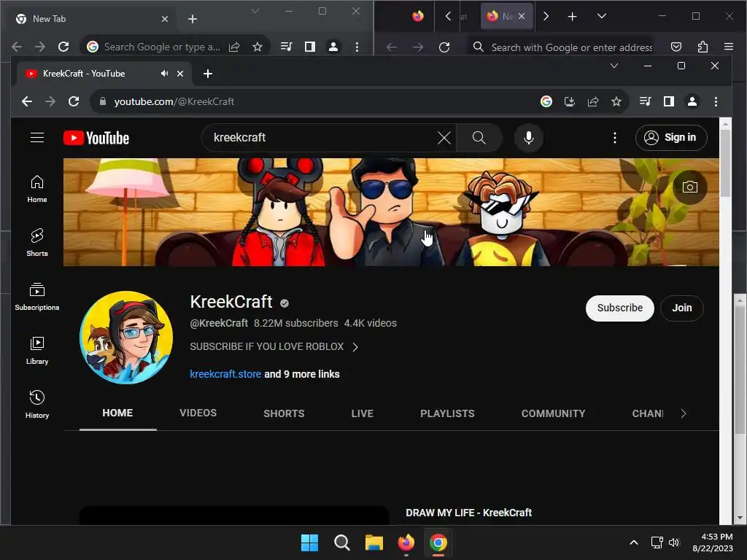Start voice search with microphone icon

point(528,138)
